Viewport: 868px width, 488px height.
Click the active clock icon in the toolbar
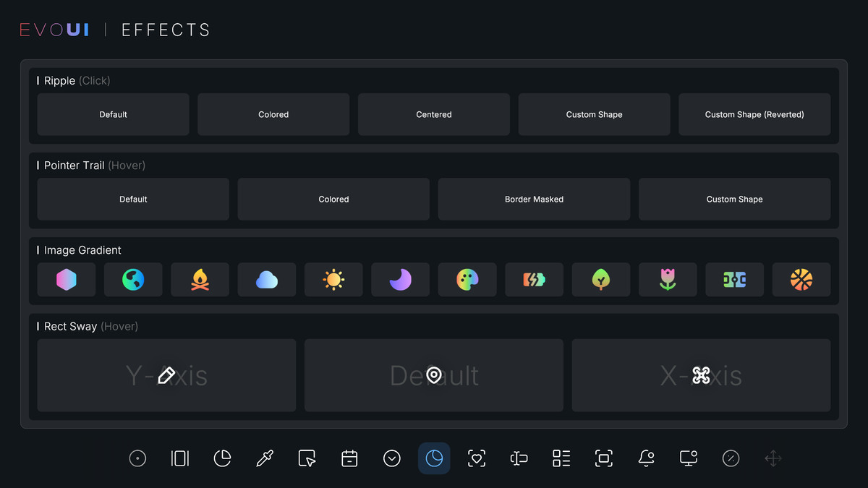[434, 458]
